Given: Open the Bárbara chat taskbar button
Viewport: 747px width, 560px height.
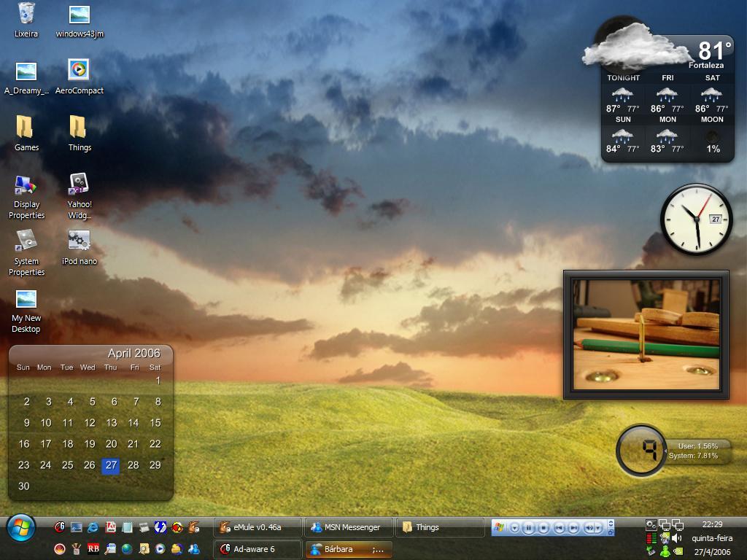Looking at the screenshot, I should tap(349, 549).
